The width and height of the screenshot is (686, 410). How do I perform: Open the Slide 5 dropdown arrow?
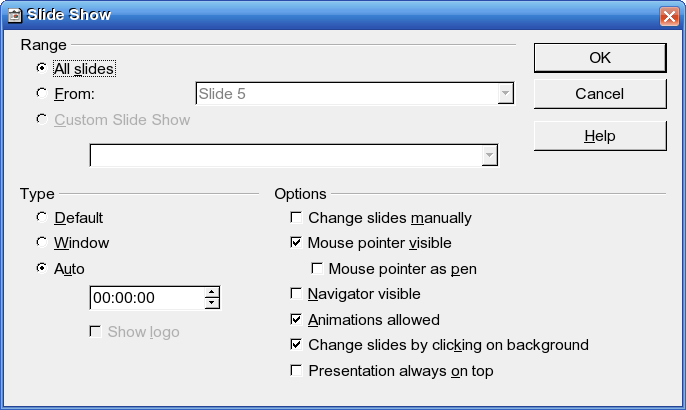(505, 93)
